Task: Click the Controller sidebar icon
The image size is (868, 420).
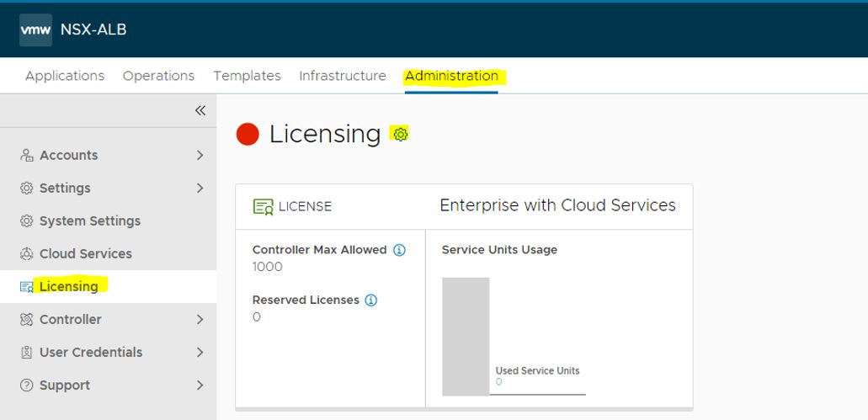Action: (27, 319)
